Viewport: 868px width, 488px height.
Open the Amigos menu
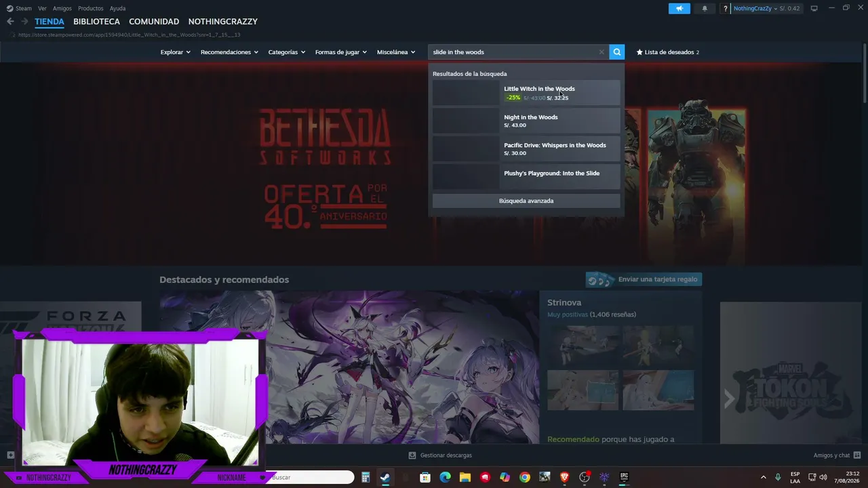pos(62,8)
